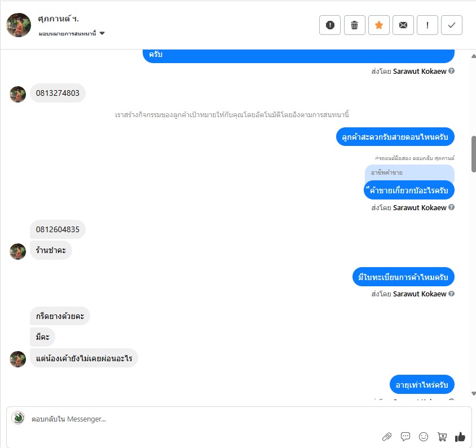Toggle the orange star follow-up flag
This screenshot has width=476, height=448.
tap(378, 25)
